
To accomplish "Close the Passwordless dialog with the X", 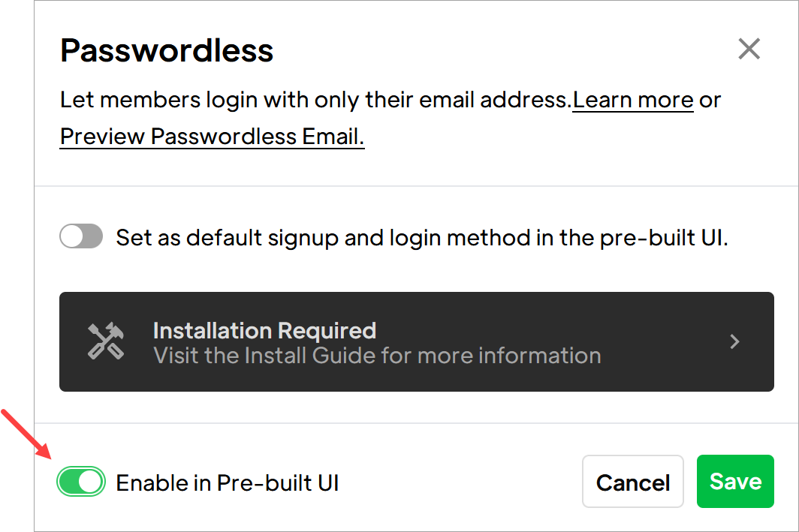I will [x=749, y=49].
